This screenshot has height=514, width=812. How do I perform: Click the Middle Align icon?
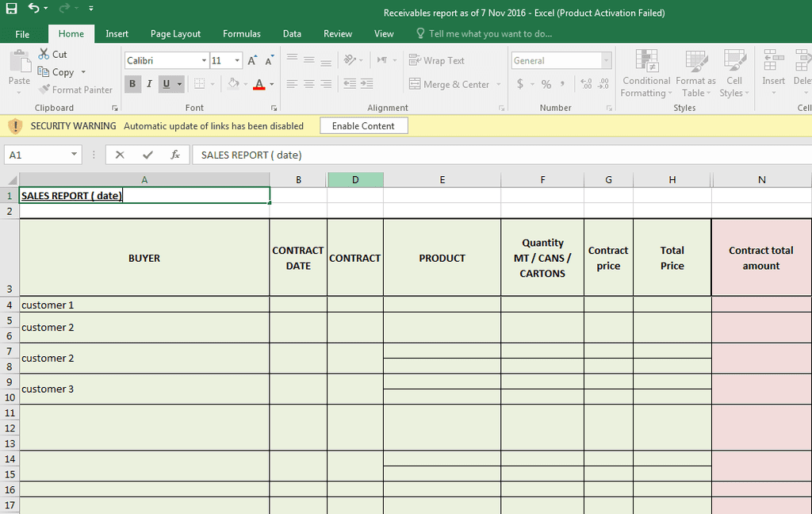(309, 60)
